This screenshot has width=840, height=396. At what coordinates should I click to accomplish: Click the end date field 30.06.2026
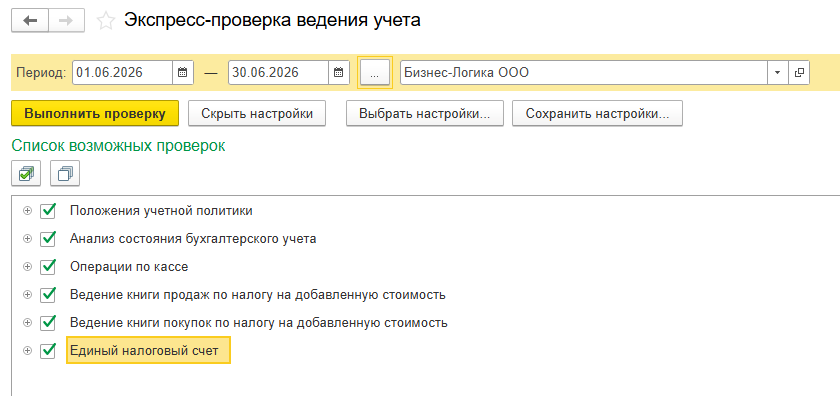click(279, 72)
